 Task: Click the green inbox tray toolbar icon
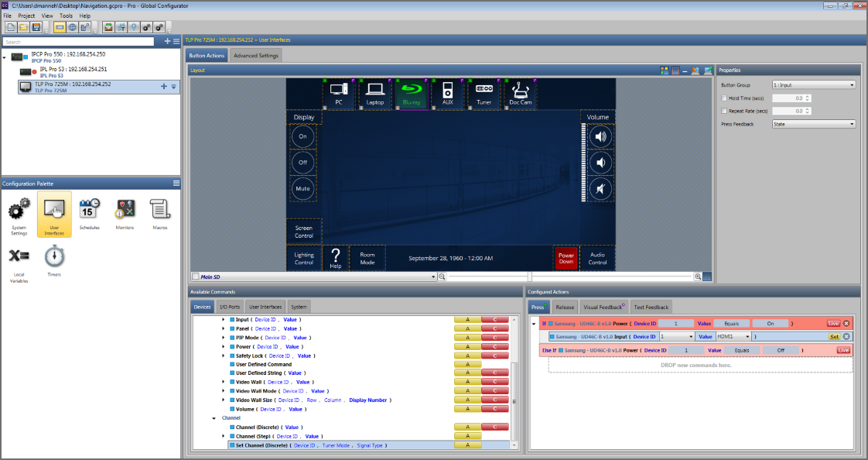click(108, 27)
